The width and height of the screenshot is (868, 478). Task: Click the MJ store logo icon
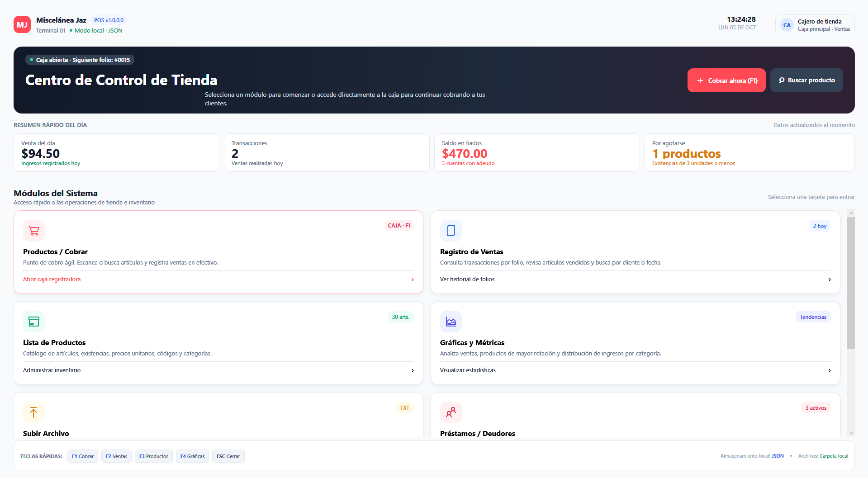pyautogui.click(x=22, y=25)
